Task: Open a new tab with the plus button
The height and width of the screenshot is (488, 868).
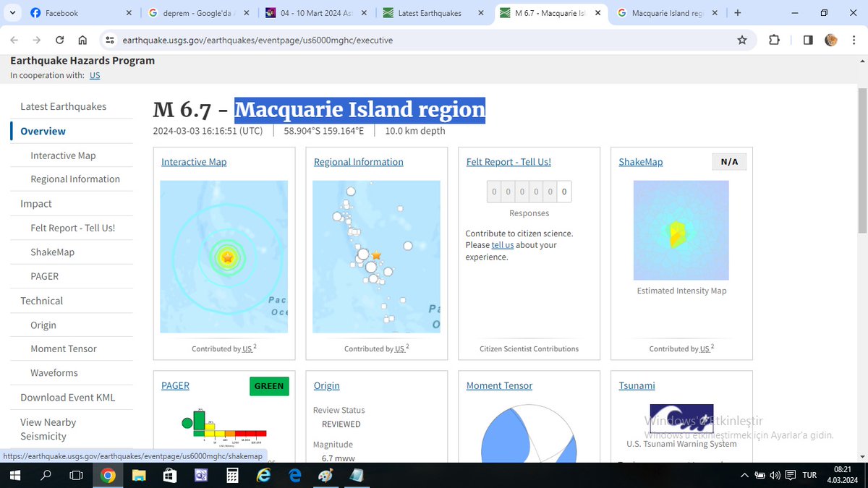Action: pos(737,13)
